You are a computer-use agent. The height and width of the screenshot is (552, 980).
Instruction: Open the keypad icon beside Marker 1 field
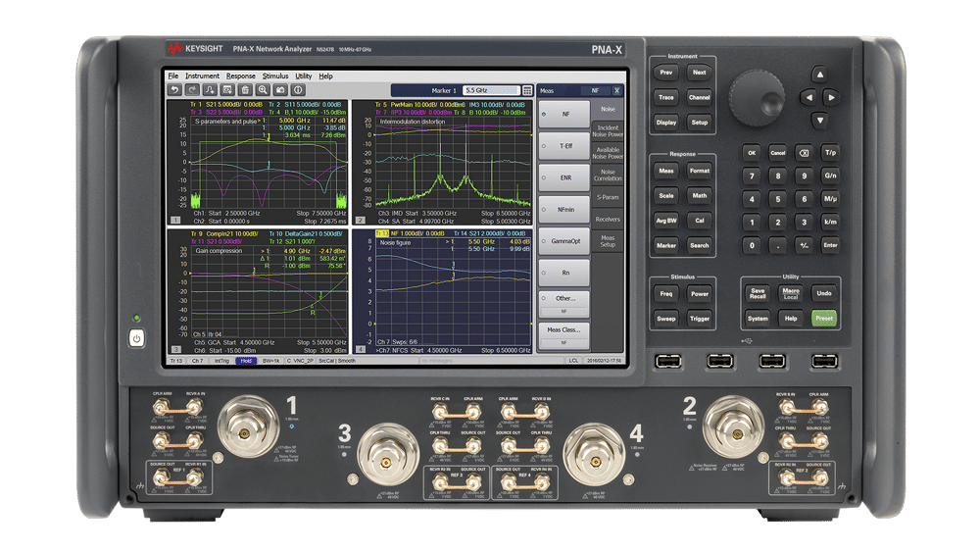(527, 90)
